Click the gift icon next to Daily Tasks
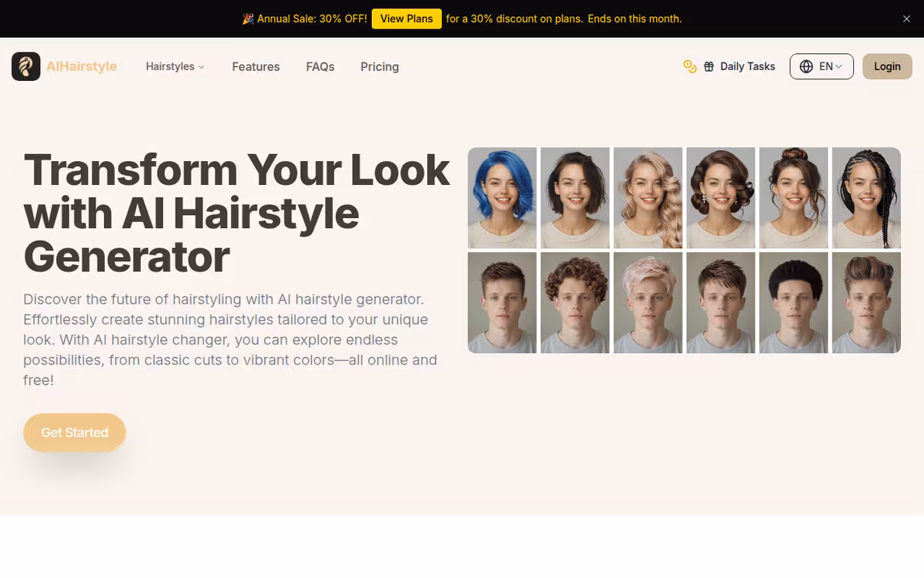924x578 pixels. (x=709, y=66)
